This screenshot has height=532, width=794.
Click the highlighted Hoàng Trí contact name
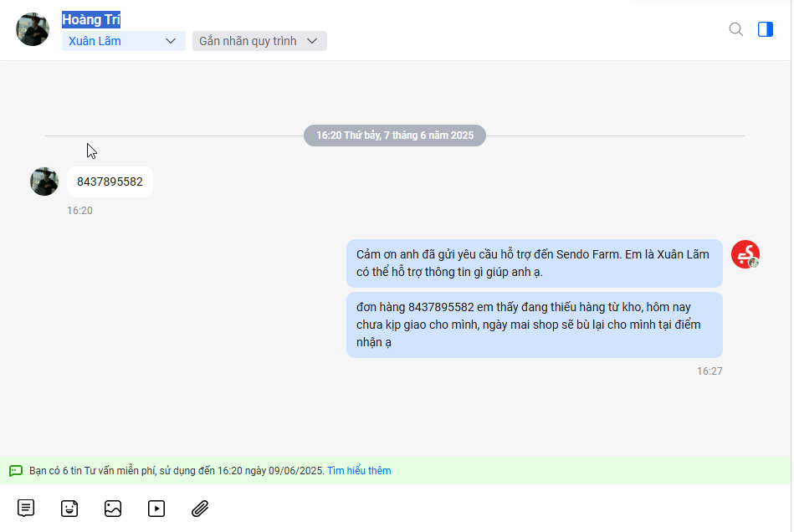[91, 20]
